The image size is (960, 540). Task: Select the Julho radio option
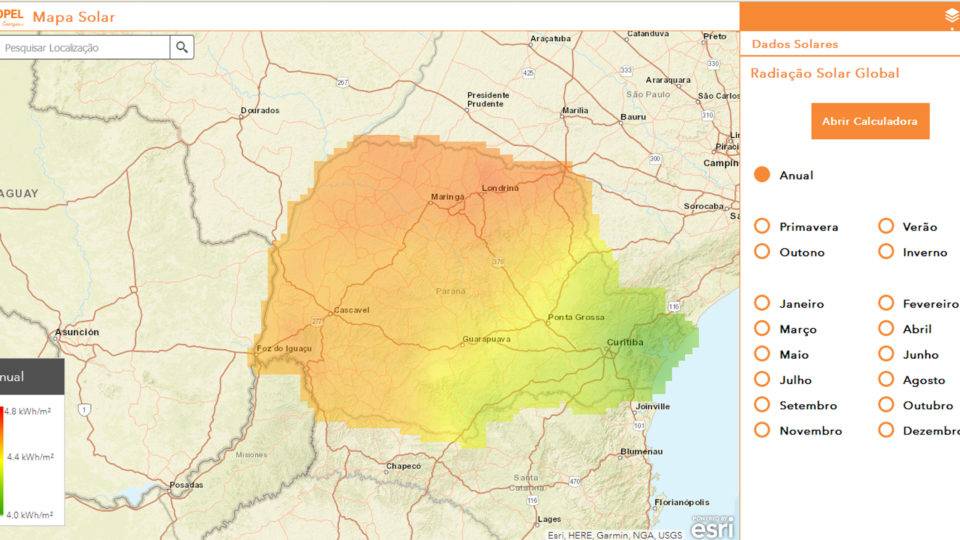coord(762,380)
